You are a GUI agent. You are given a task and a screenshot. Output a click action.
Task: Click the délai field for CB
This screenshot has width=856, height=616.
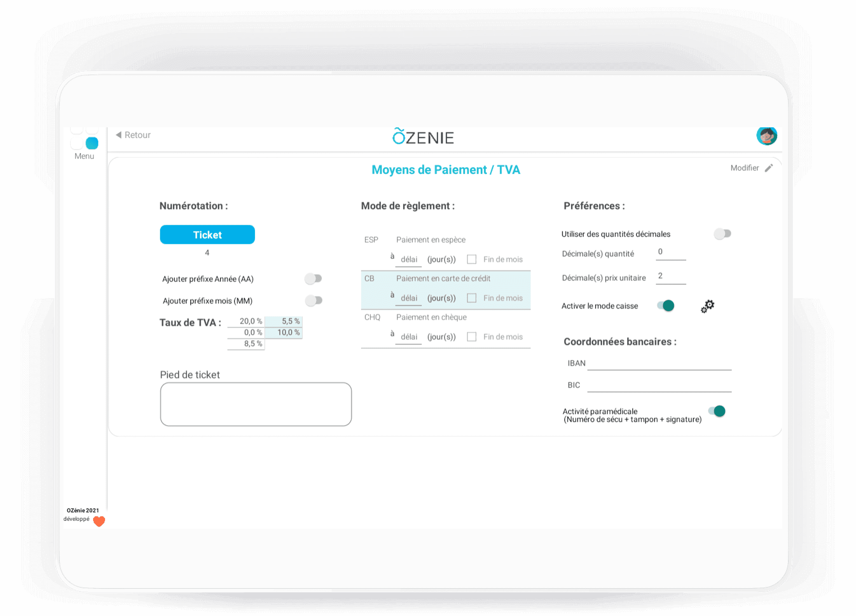[409, 298]
